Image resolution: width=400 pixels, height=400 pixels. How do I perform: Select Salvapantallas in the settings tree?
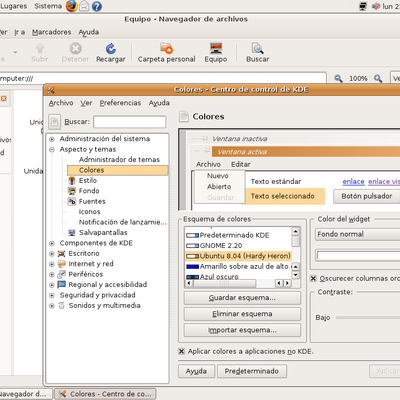coord(103,232)
